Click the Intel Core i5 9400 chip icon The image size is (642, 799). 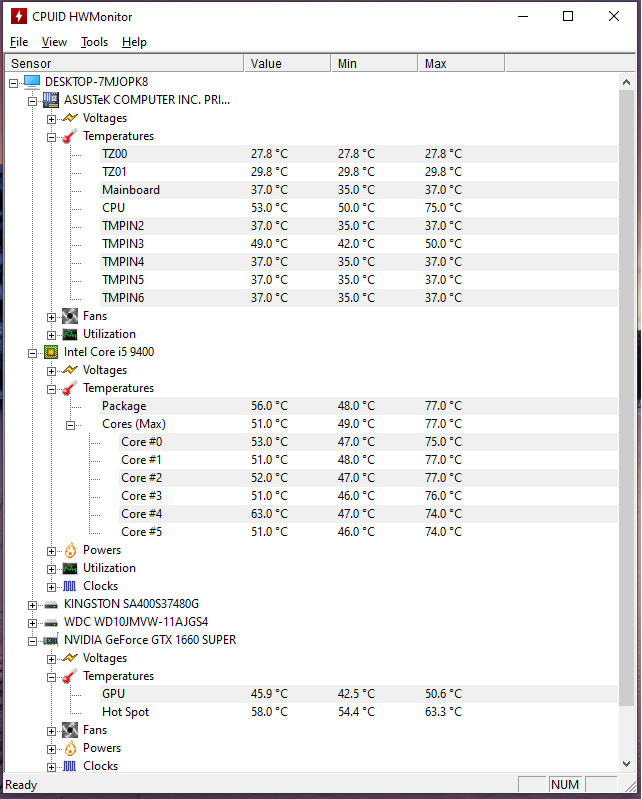point(51,352)
